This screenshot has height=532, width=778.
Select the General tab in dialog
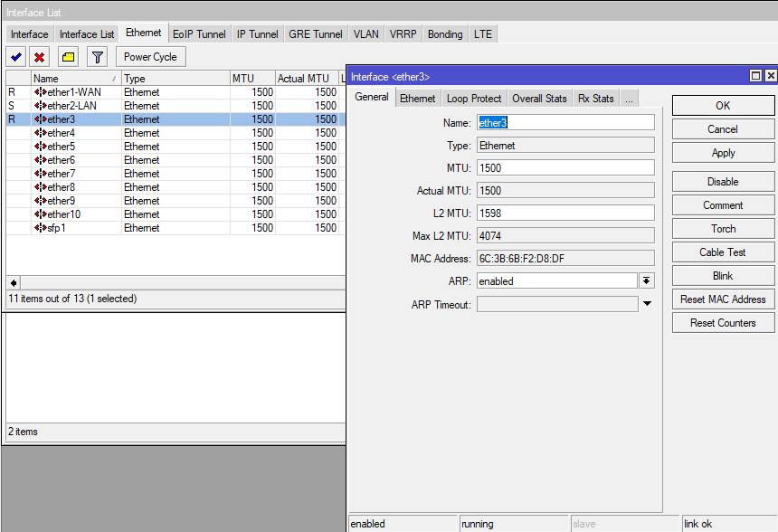click(x=372, y=97)
